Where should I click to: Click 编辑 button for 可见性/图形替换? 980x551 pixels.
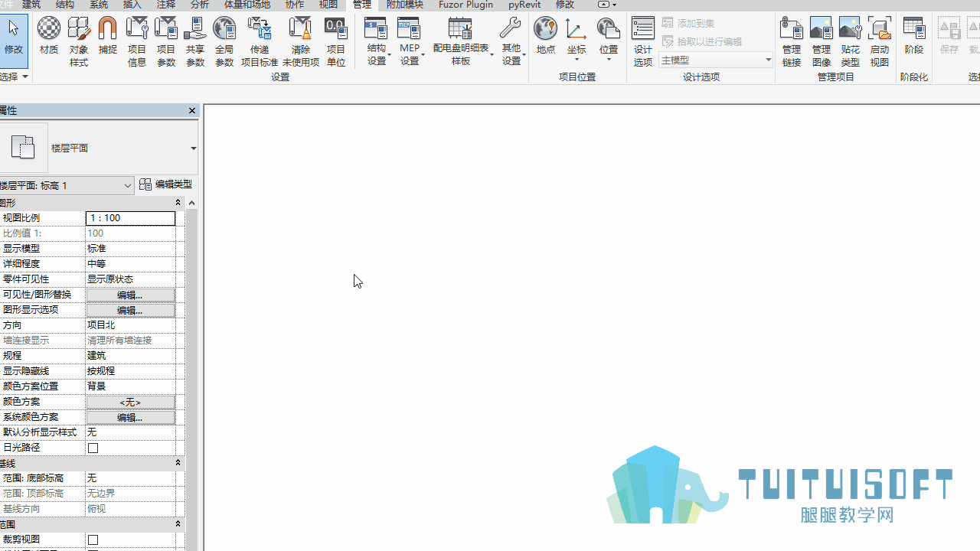point(130,295)
